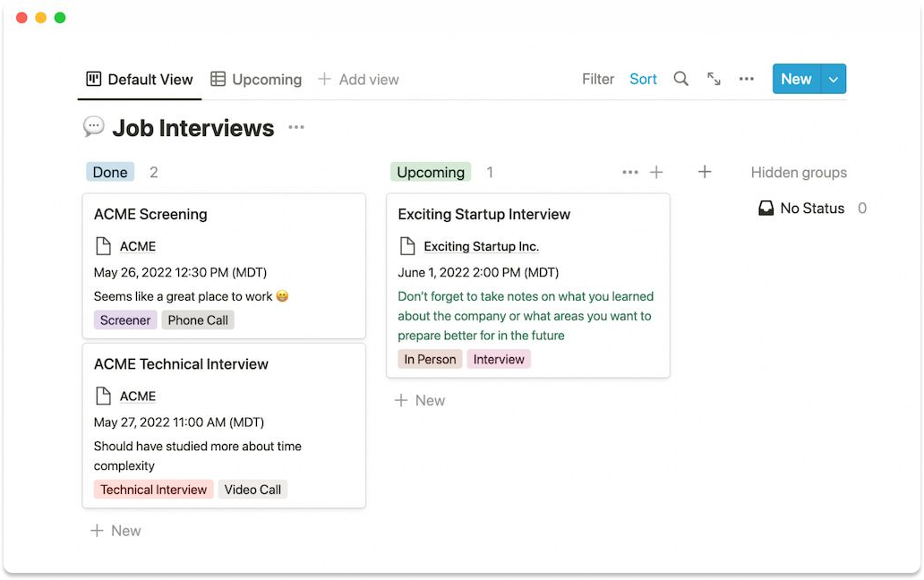Click the blue New button
The height and width of the screenshot is (580, 924).
[x=796, y=79]
